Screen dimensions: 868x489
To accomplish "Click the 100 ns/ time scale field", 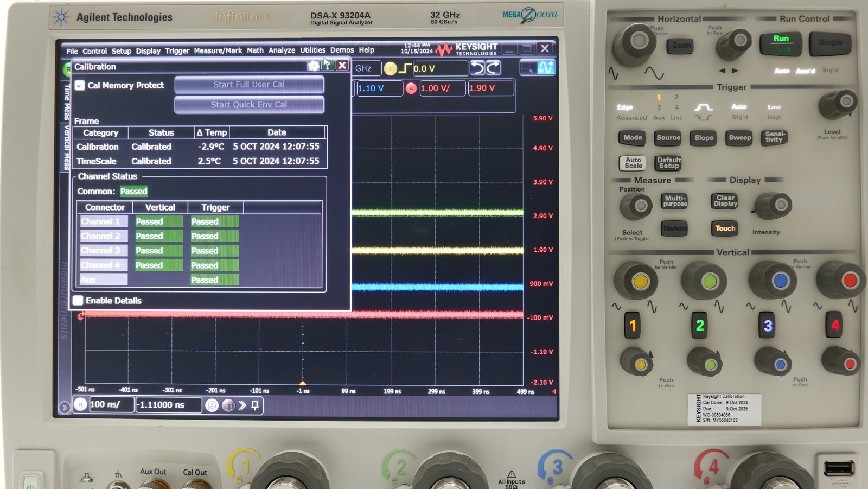I will pos(111,404).
